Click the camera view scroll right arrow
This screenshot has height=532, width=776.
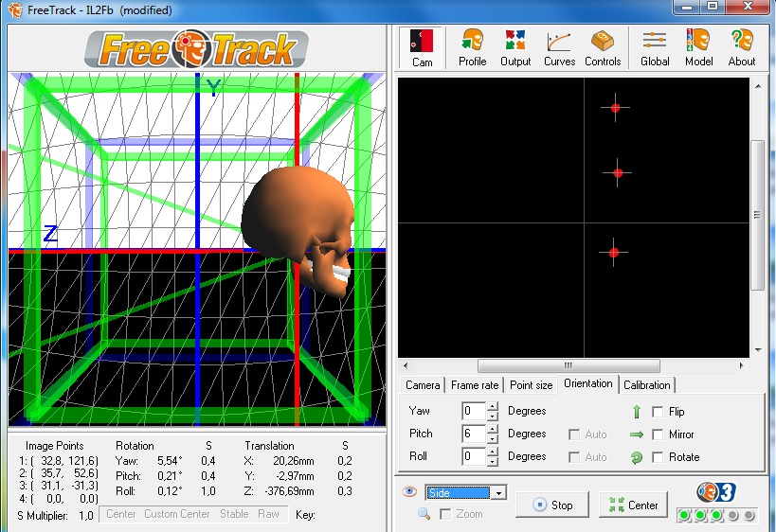tap(741, 366)
